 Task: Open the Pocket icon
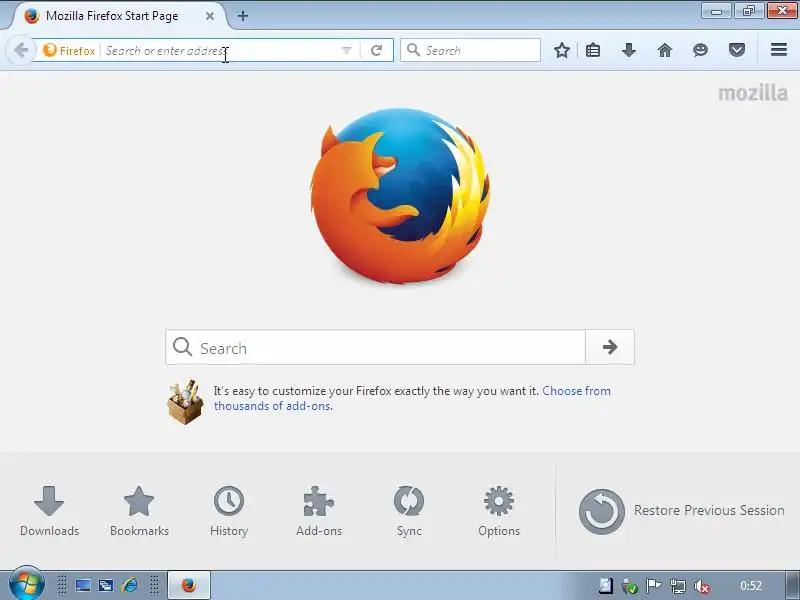(x=737, y=50)
